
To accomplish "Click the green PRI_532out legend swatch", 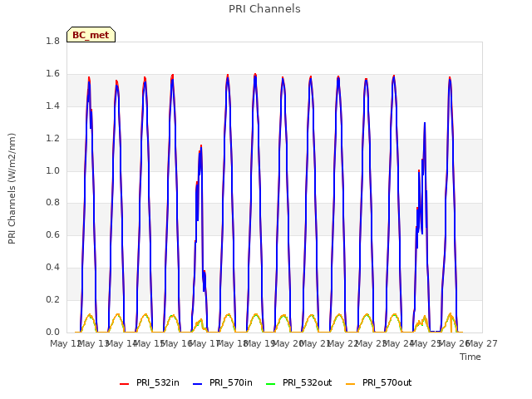I will [x=271, y=384].
